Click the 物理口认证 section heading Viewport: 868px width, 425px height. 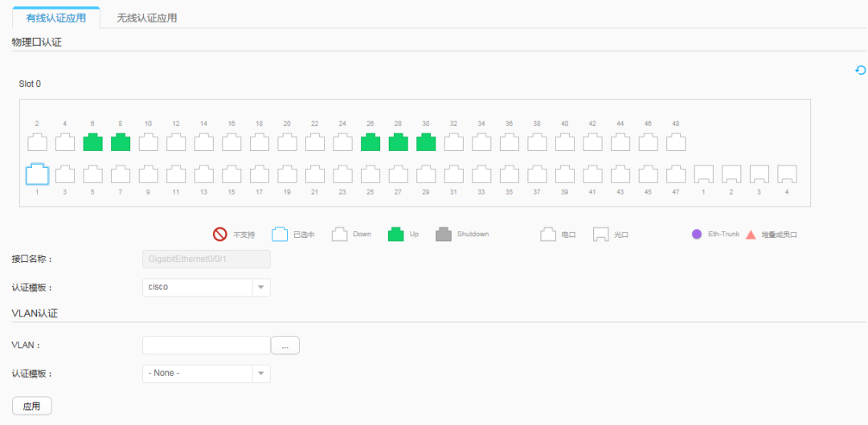(x=36, y=42)
